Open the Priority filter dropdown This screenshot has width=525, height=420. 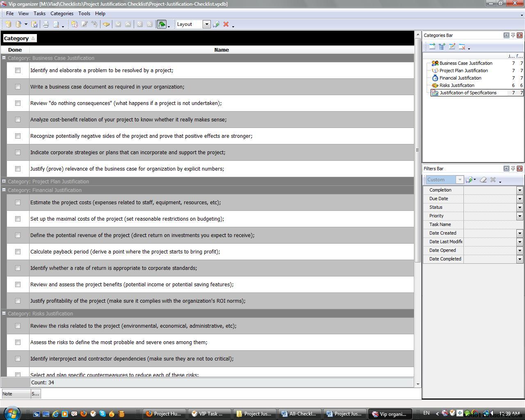click(x=519, y=216)
